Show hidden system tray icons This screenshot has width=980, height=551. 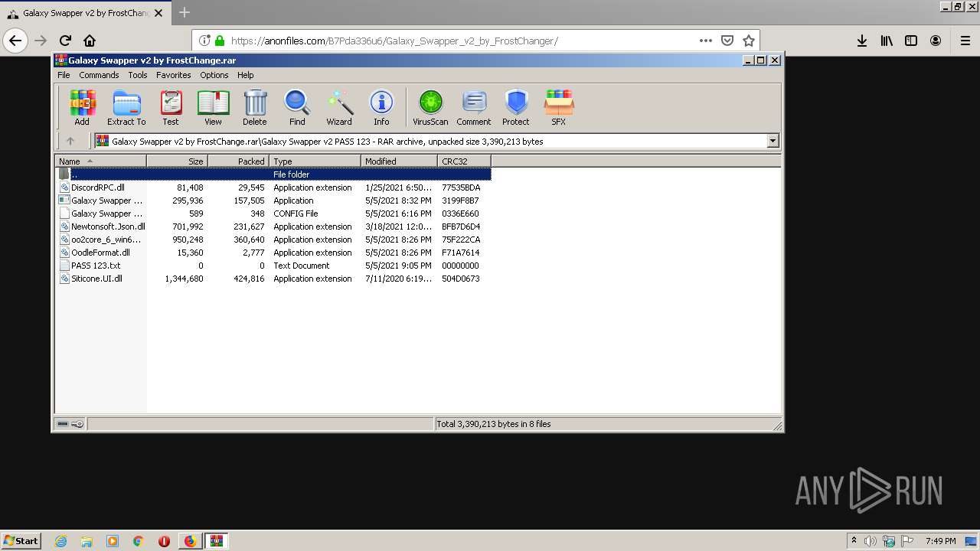point(854,541)
